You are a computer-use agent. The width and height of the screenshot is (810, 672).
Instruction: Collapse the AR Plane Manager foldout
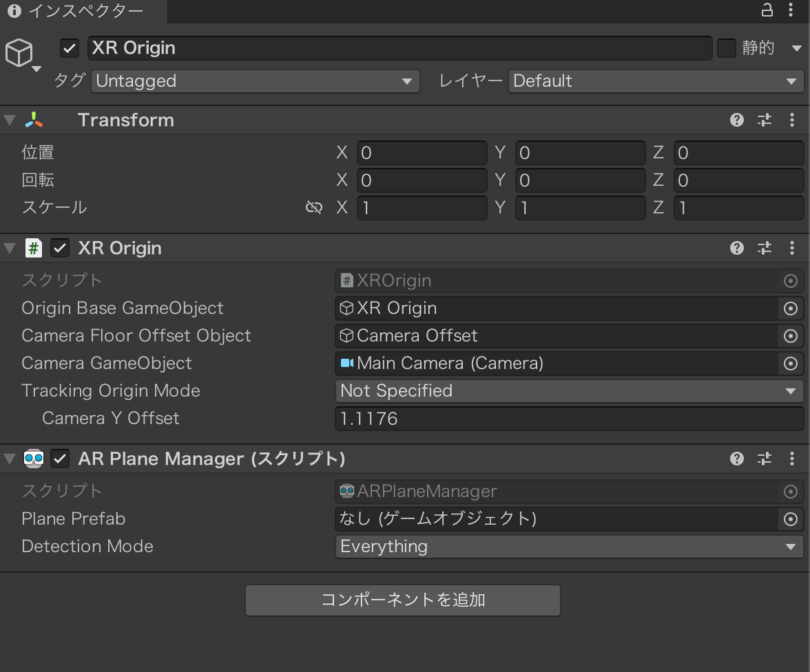point(10,459)
